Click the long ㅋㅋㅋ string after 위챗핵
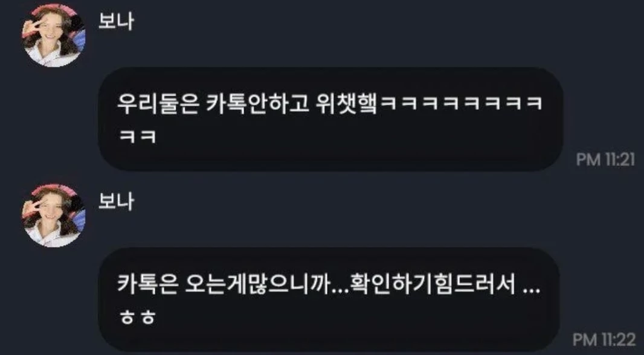Screen dimensions: 644x355 pyautogui.click(x=461, y=105)
